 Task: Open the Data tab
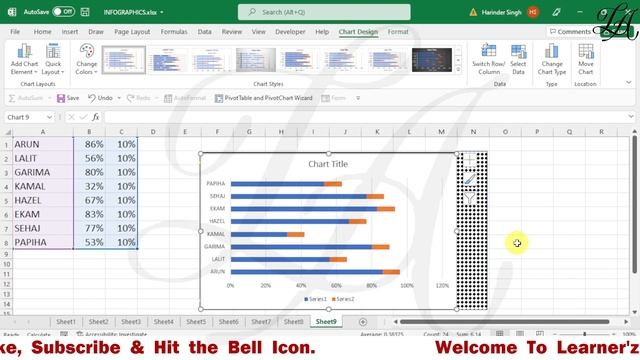204,31
